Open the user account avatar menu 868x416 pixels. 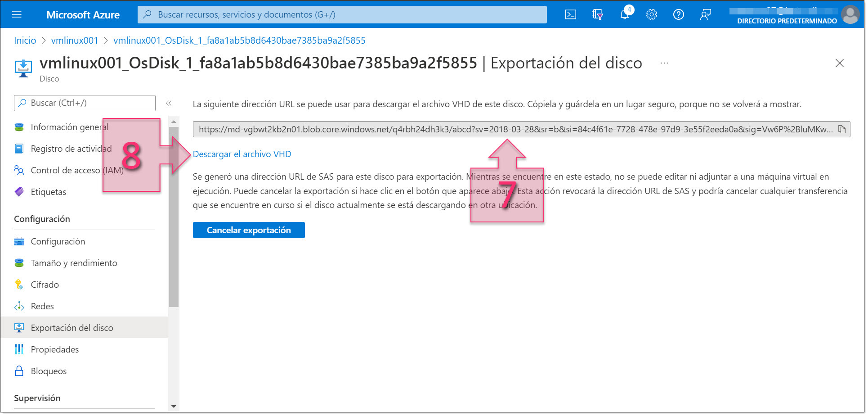(850, 14)
